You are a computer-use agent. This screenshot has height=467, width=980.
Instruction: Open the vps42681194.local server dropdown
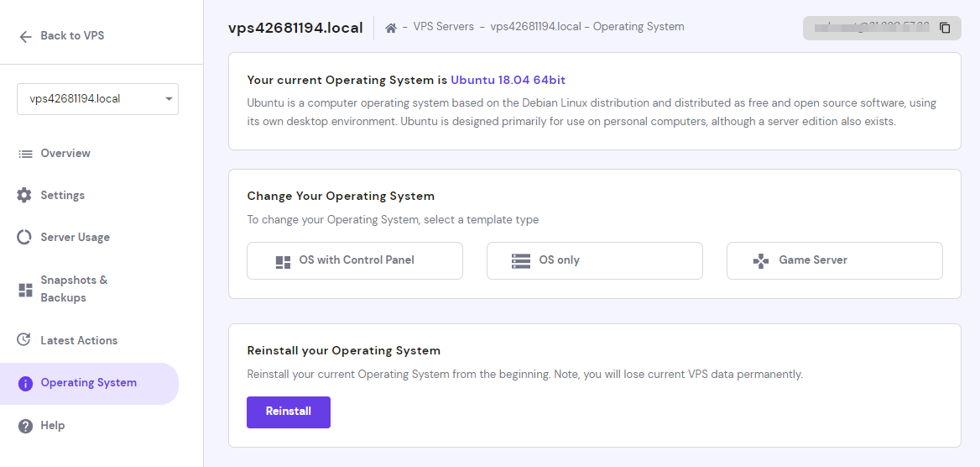point(97,99)
